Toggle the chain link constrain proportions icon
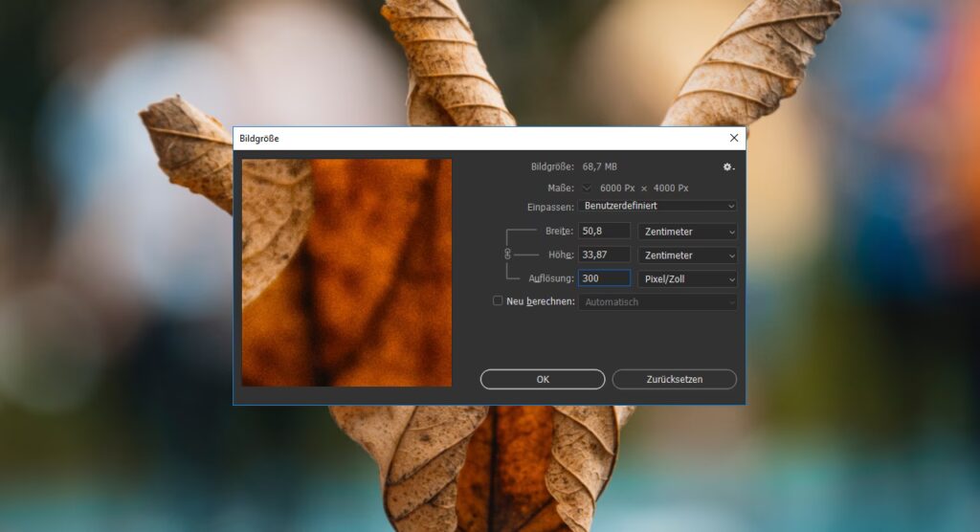 [507, 255]
